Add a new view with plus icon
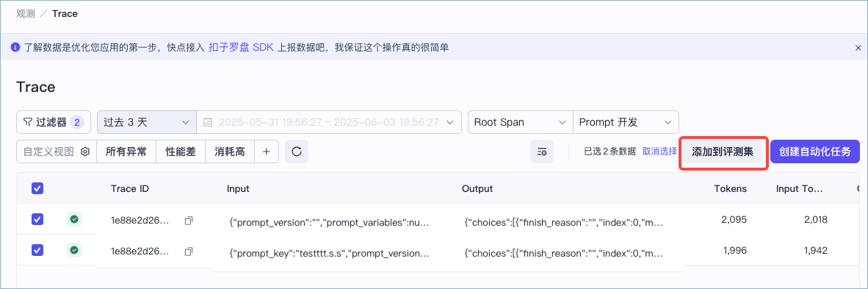This screenshot has width=868, height=289. [x=267, y=151]
